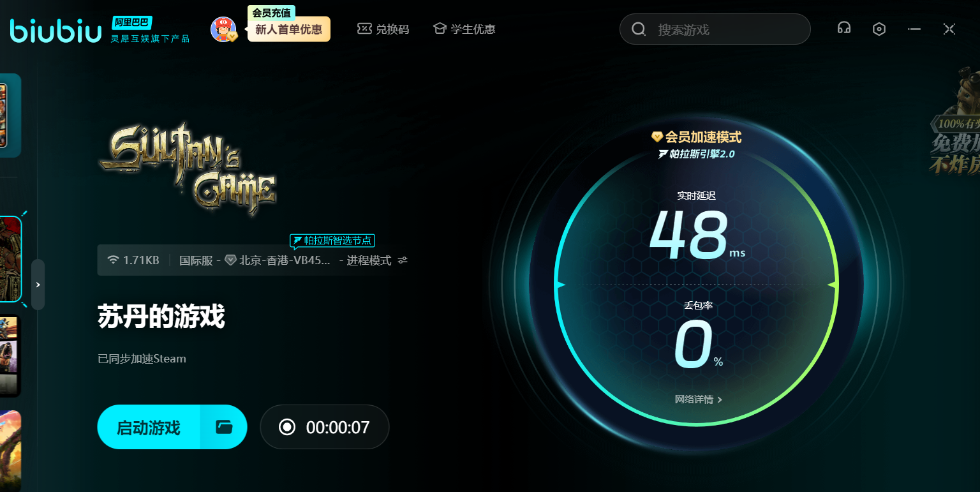Click the search magnifier icon
The height and width of the screenshot is (492, 980).
tap(638, 29)
